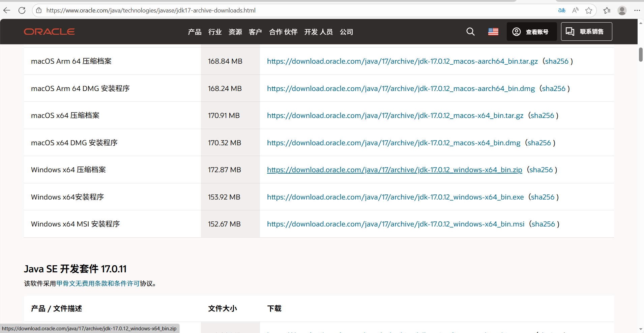
Task: Download the macOS aarch64 tar.gz archive
Action: (402, 61)
